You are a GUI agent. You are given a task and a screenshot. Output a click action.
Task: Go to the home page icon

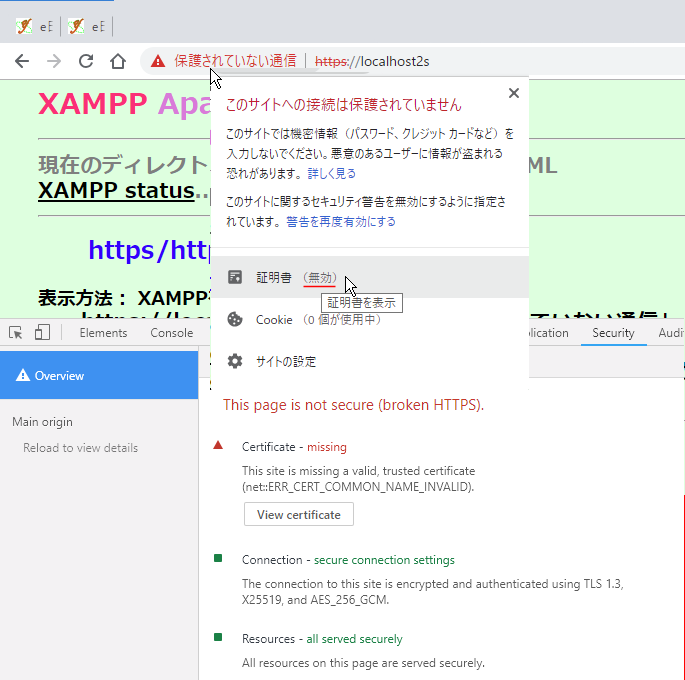[x=118, y=61]
